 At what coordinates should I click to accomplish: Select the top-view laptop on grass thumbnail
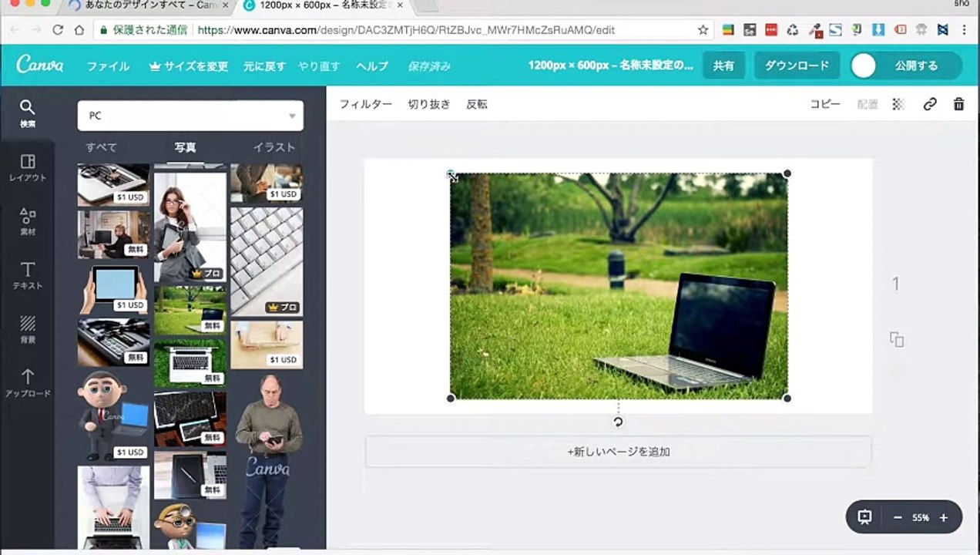coord(190,362)
